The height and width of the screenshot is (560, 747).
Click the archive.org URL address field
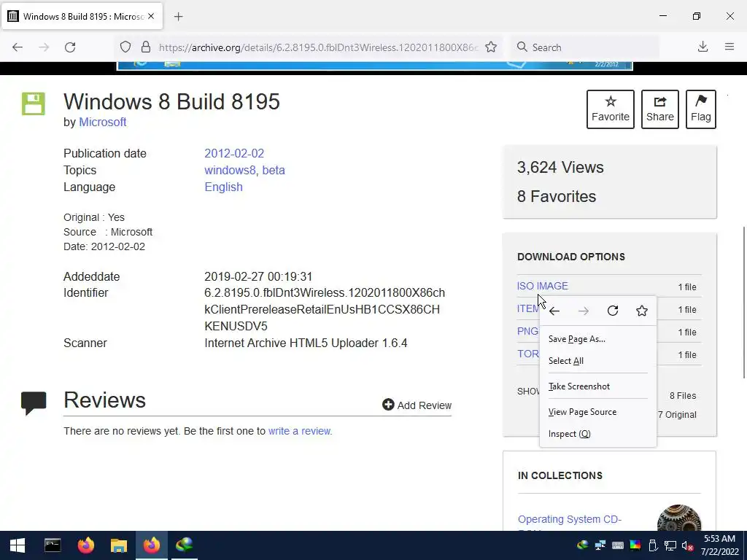click(x=318, y=47)
